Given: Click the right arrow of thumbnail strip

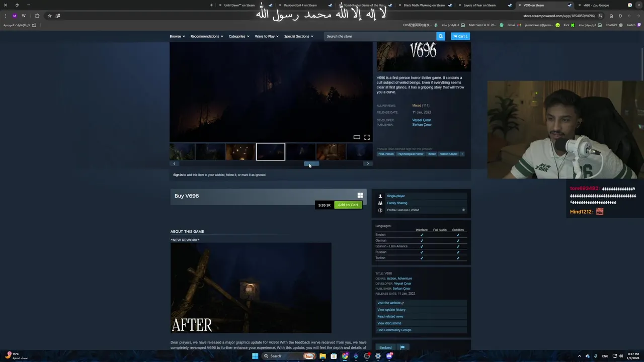Looking at the screenshot, I should pyautogui.click(x=368, y=163).
